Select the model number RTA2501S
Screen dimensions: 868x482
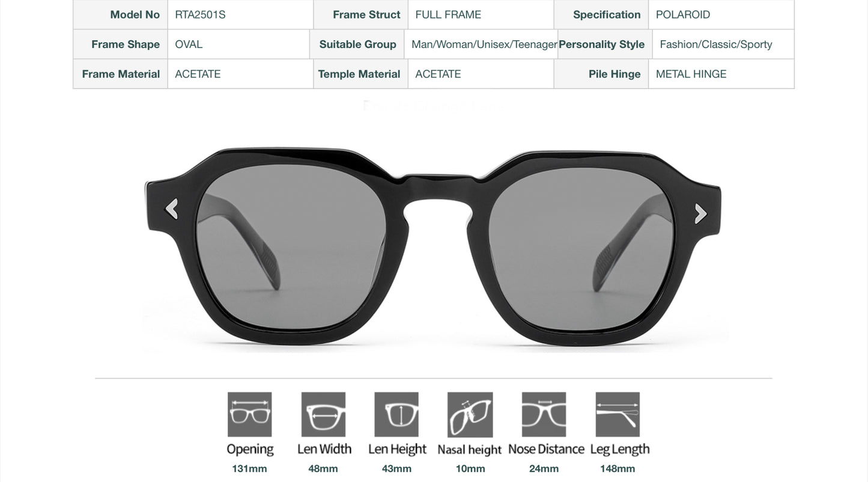click(200, 14)
